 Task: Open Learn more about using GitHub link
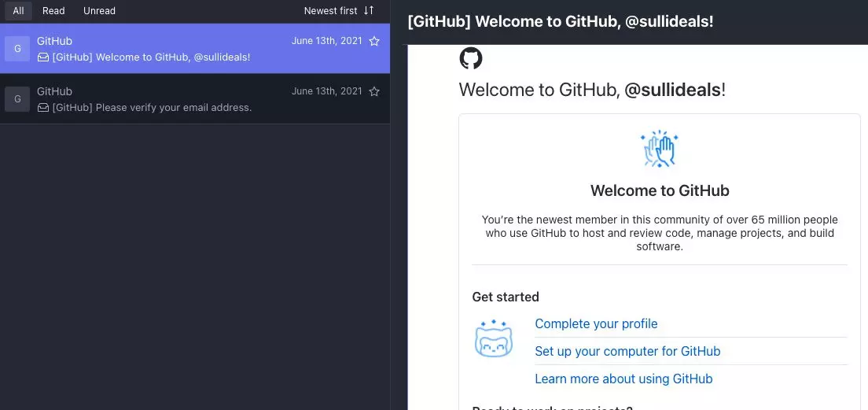[x=623, y=379]
